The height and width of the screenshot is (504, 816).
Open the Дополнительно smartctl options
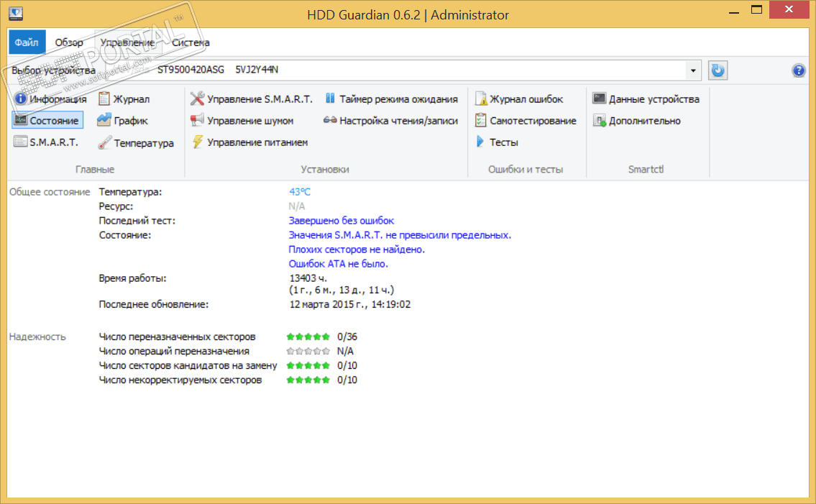[637, 120]
